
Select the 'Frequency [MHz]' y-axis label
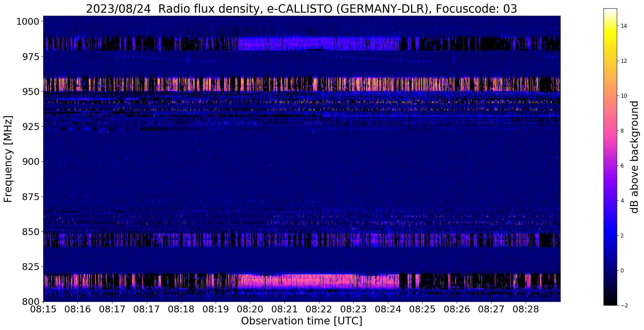pos(8,159)
